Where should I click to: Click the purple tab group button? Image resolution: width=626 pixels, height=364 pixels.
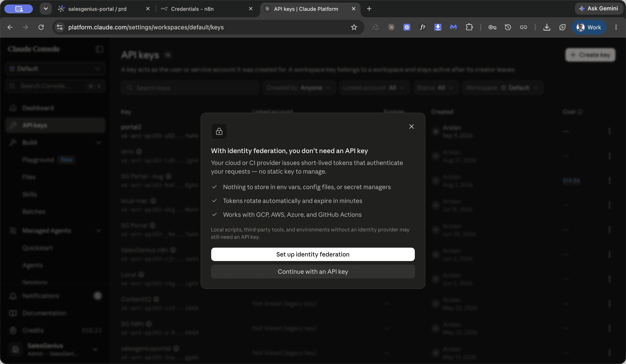coord(19,9)
